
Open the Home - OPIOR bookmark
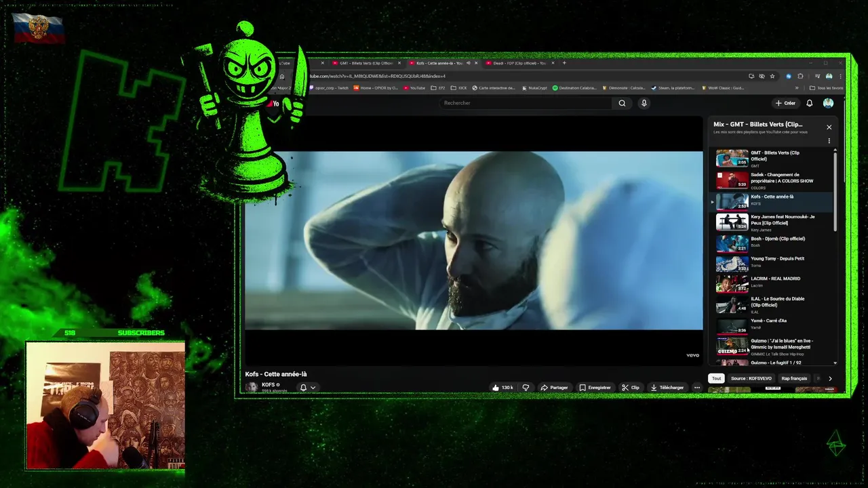click(376, 87)
